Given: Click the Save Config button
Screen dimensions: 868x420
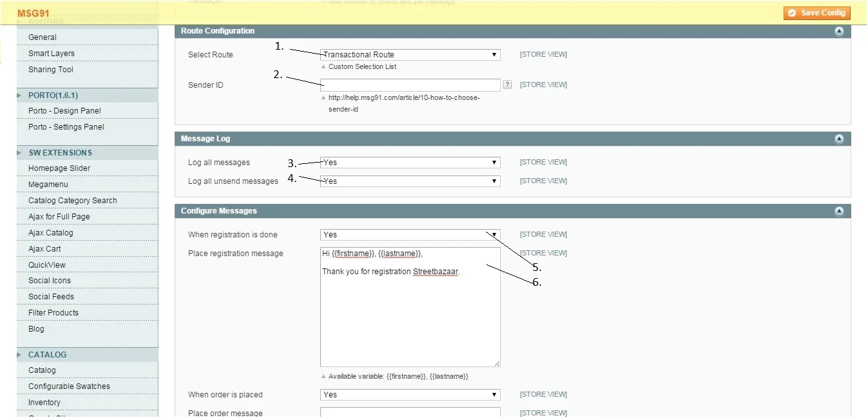Looking at the screenshot, I should [x=817, y=13].
